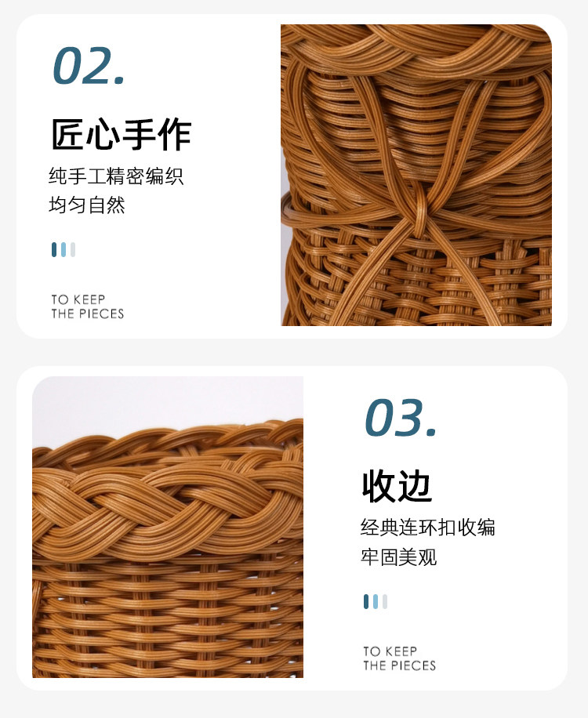588x718 pixels.
Task: Click the 经典连环扣收编 text line
Action: tap(428, 528)
